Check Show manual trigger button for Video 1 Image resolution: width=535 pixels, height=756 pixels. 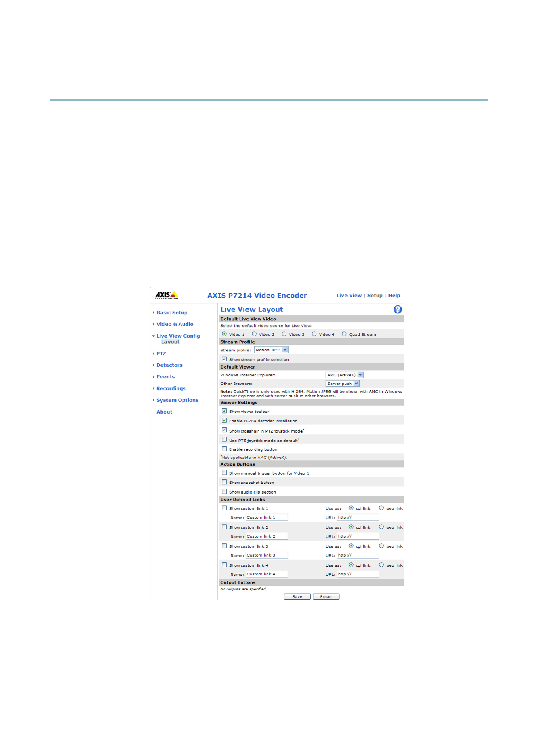tap(224, 472)
